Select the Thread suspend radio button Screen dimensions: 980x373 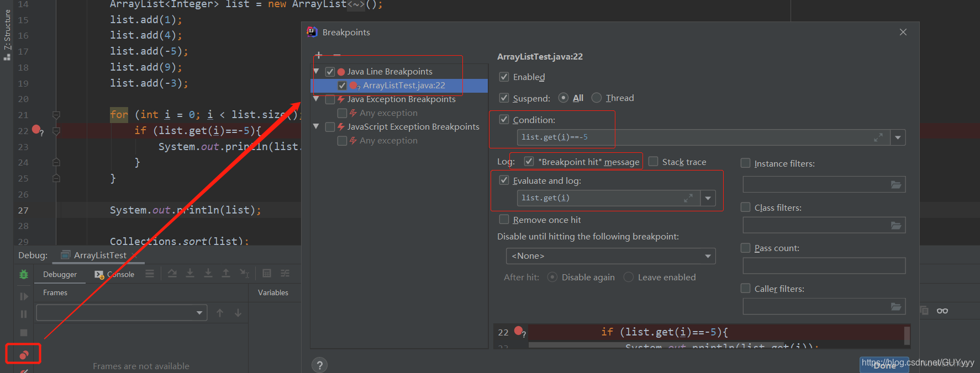click(597, 98)
